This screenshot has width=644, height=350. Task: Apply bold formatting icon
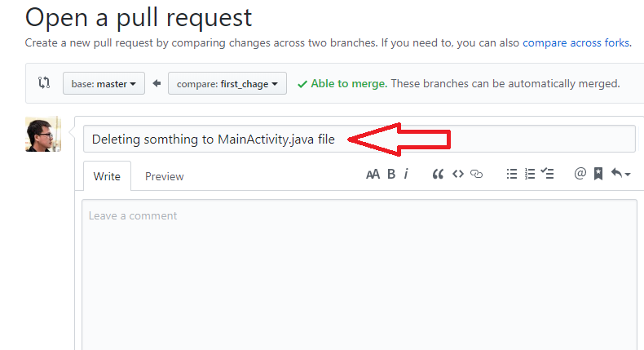click(x=391, y=174)
